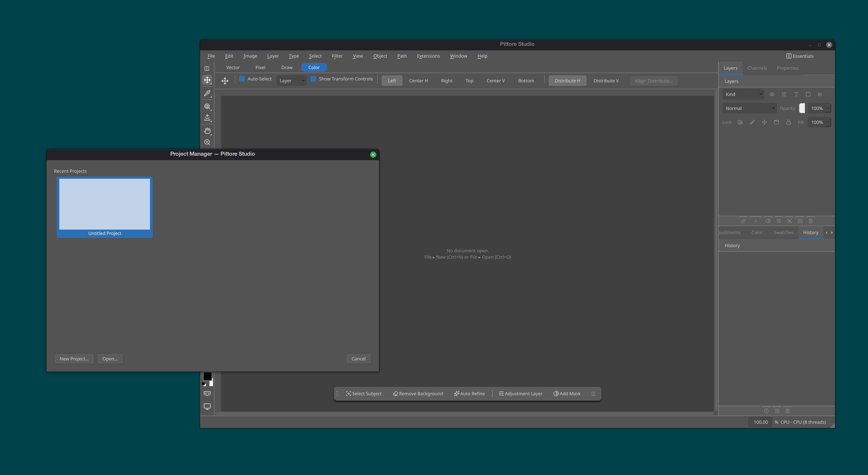Toggle lock position icon
This screenshot has width=868, height=475.
coord(764,122)
